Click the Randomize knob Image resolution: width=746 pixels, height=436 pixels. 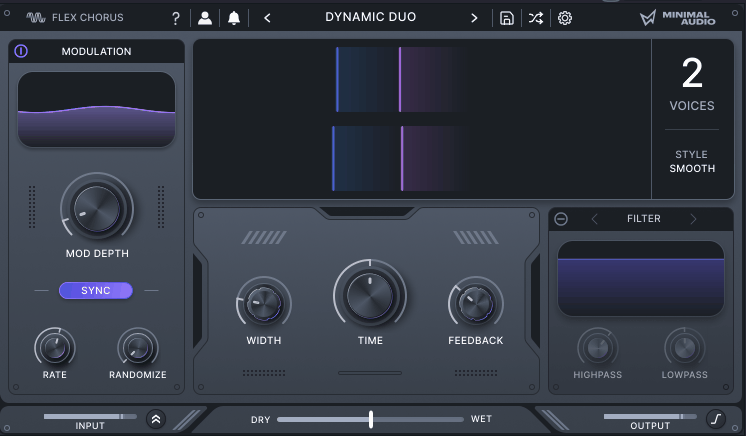click(137, 347)
